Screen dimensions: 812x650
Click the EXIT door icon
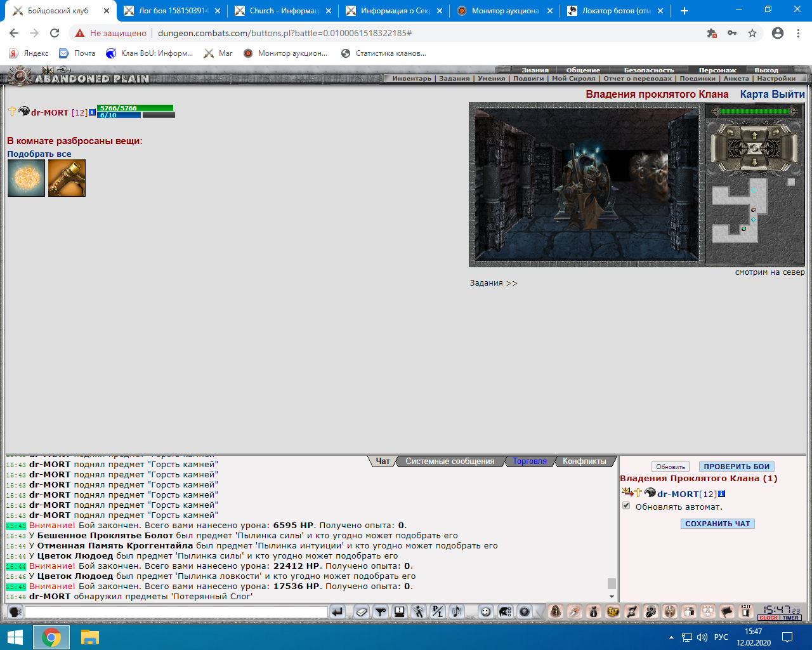pyautogui.click(x=746, y=611)
